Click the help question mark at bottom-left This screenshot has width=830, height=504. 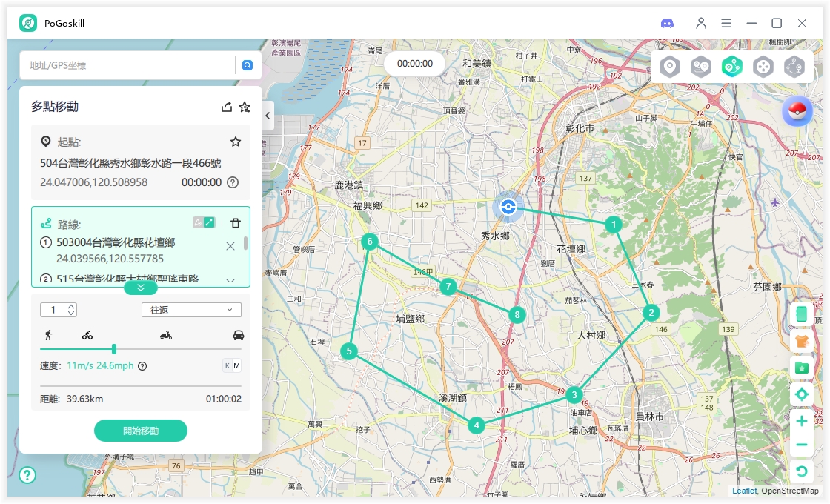pos(27,475)
